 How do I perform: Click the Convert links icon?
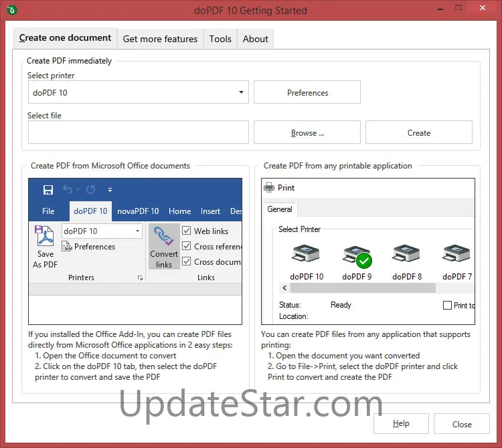point(163,236)
